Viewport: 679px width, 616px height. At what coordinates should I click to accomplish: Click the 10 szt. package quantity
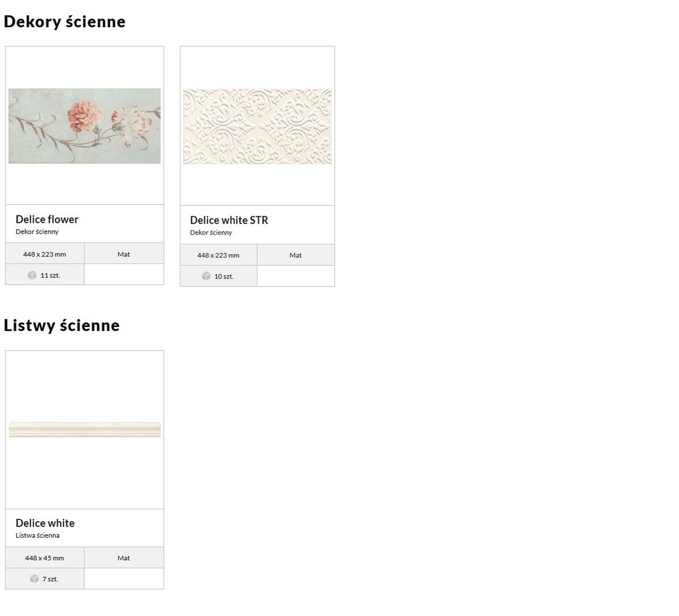[x=224, y=277]
